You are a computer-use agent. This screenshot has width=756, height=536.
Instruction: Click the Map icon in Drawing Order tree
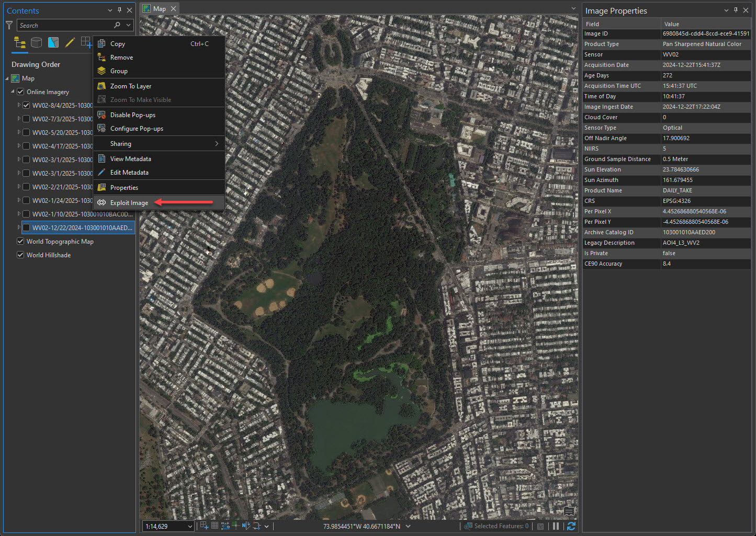point(16,78)
